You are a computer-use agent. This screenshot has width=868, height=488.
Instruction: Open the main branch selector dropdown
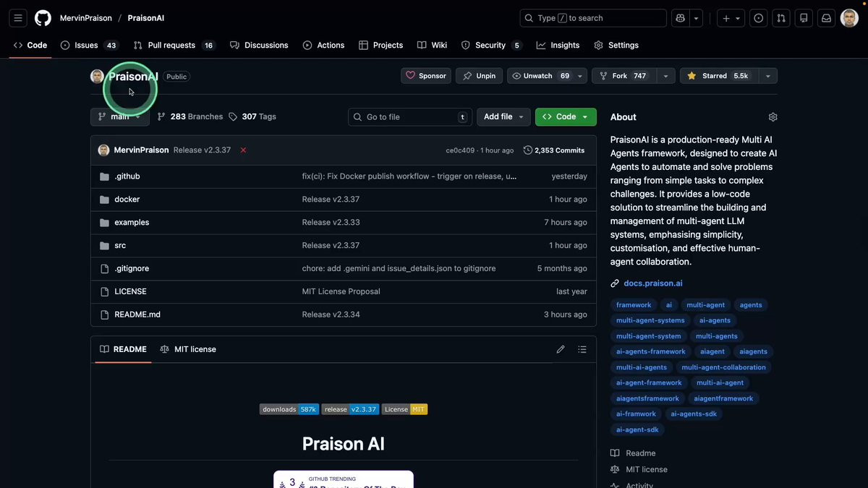tap(120, 116)
